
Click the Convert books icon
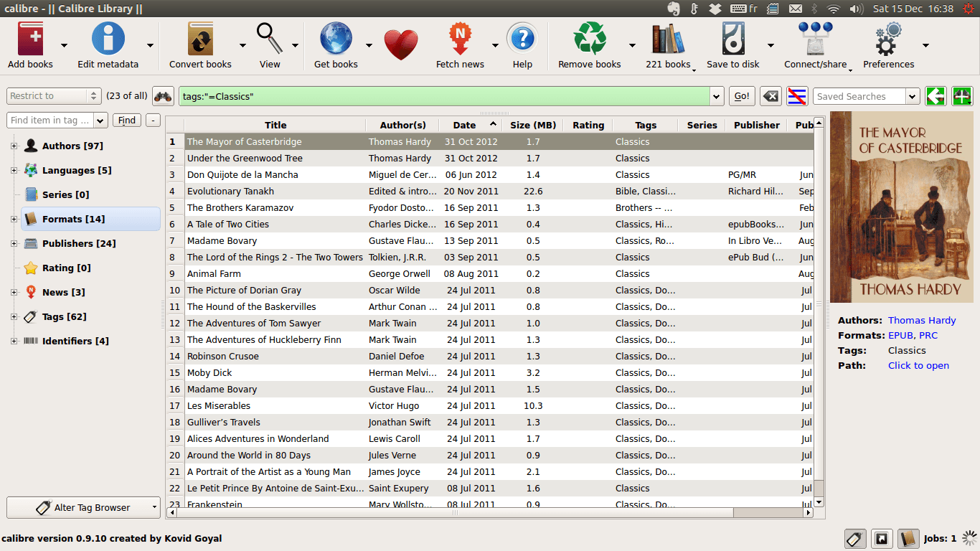tap(200, 39)
